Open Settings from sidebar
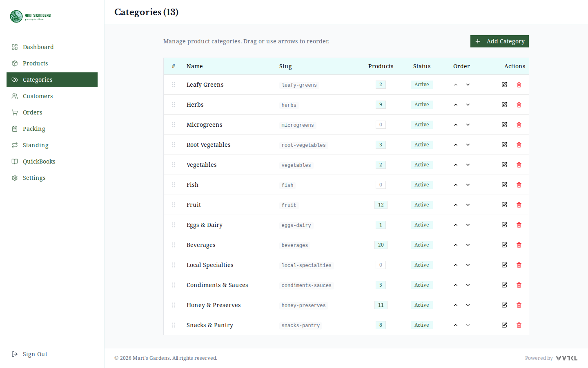588x368 pixels. [52, 178]
